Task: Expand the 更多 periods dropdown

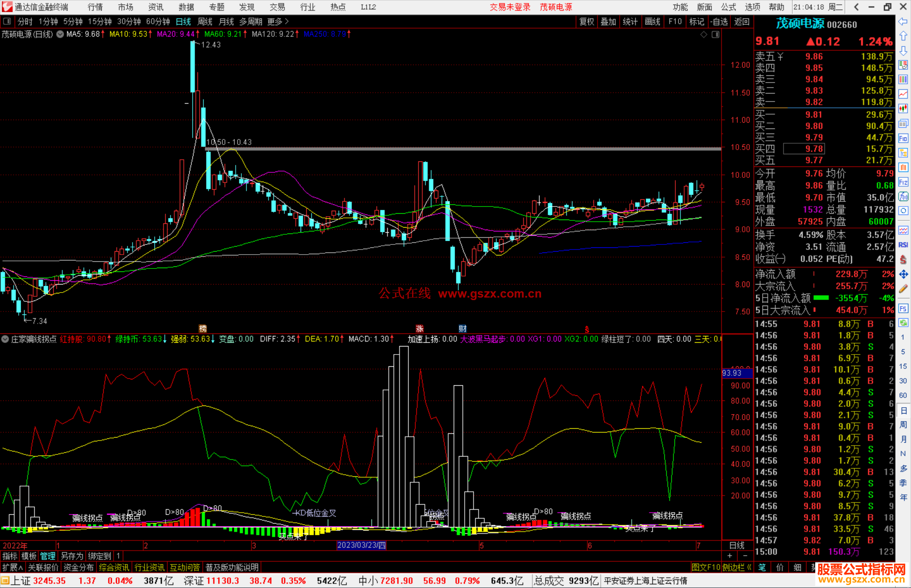Action: [278, 21]
